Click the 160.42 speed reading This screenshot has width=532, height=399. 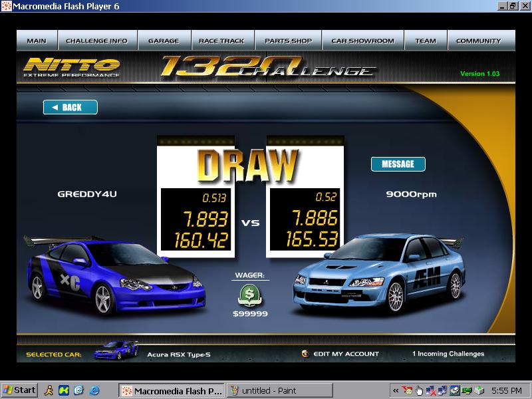click(201, 240)
